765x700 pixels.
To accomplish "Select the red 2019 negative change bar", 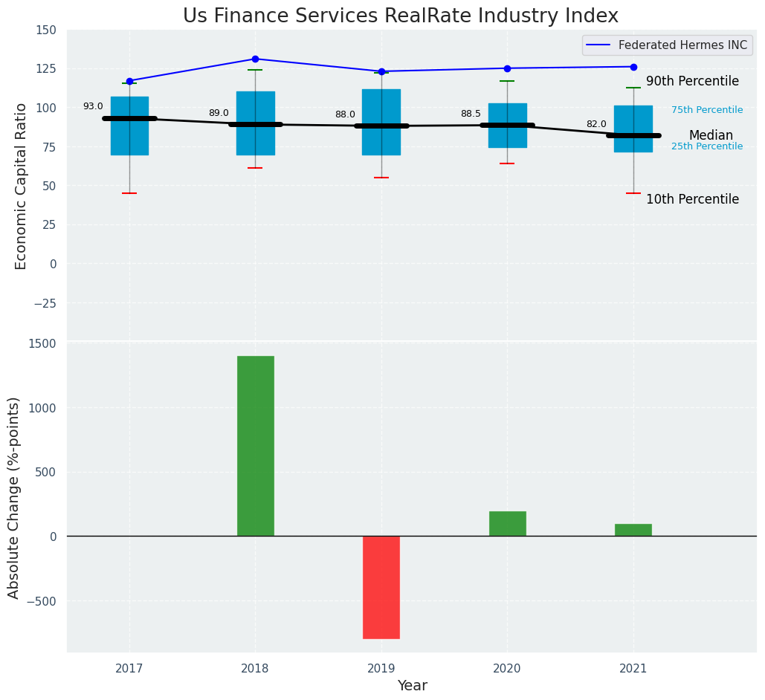I will click(381, 587).
